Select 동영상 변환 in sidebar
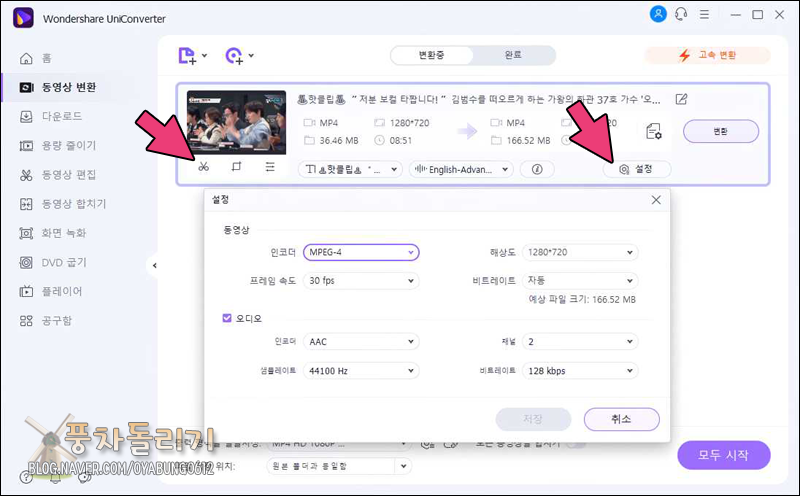The height and width of the screenshot is (496, 800). coord(69,87)
